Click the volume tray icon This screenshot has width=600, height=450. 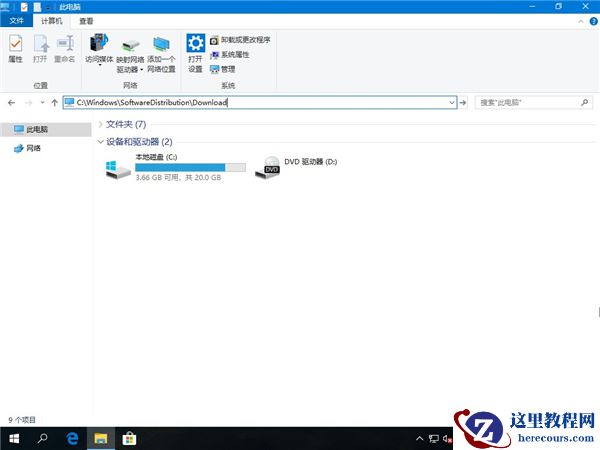(447, 439)
